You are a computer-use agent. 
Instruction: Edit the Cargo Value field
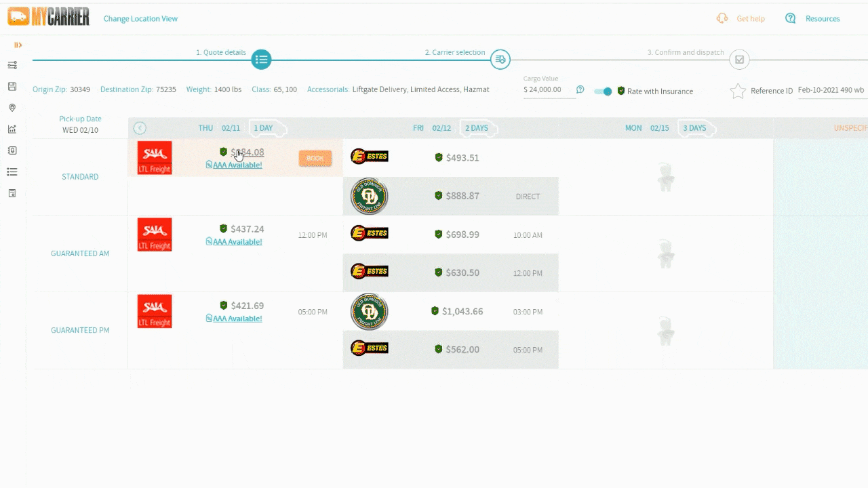click(x=549, y=90)
